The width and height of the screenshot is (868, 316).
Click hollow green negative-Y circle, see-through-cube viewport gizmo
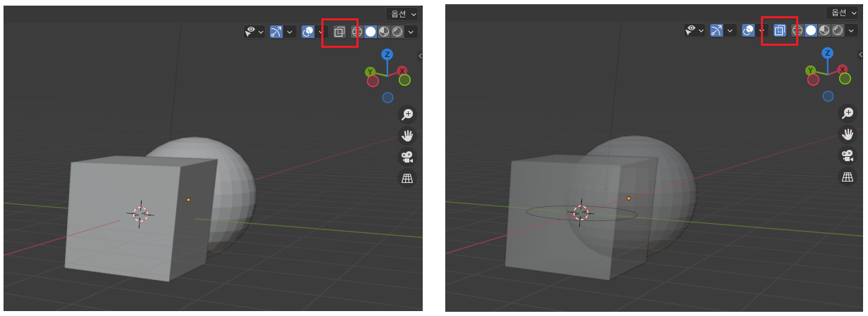(845, 79)
